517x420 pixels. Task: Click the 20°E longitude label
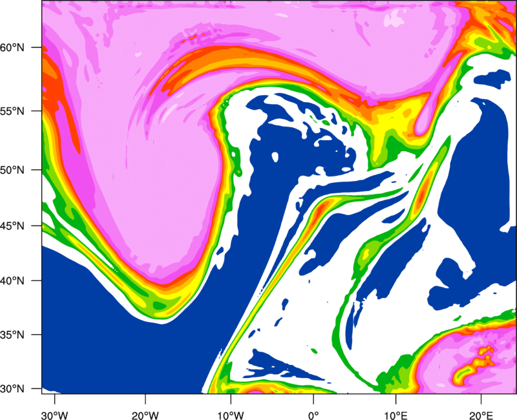481,415
